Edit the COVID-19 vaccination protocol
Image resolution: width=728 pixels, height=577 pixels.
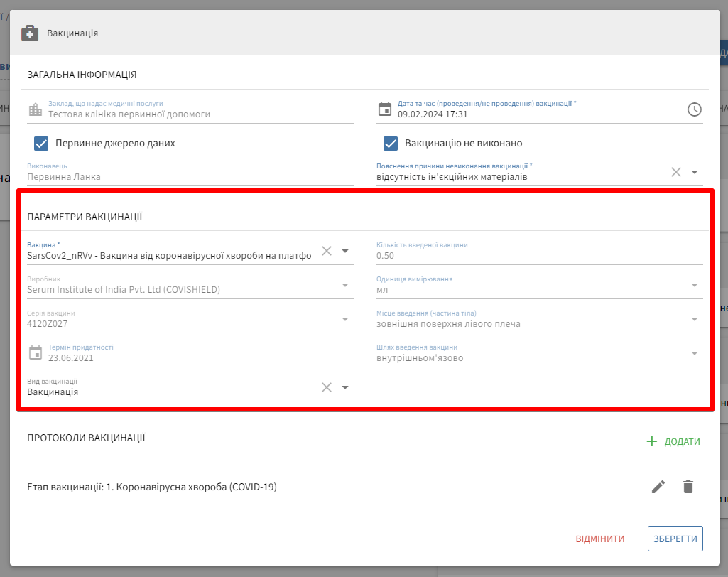(x=658, y=487)
